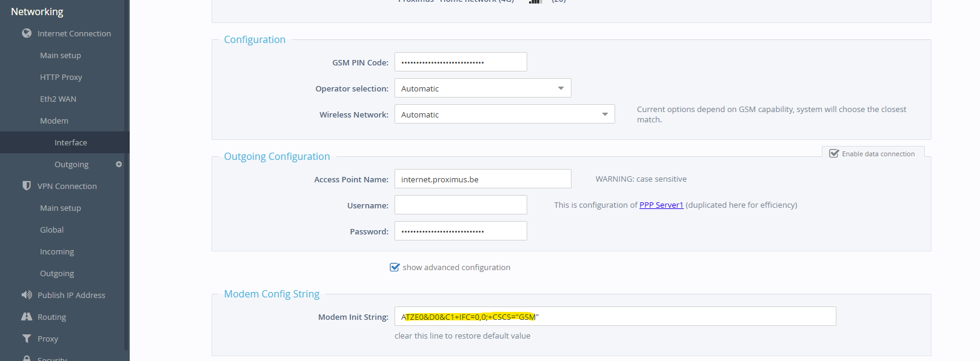Click the GSM PIN Code field
This screenshot has width=980, height=361.
click(461, 62)
